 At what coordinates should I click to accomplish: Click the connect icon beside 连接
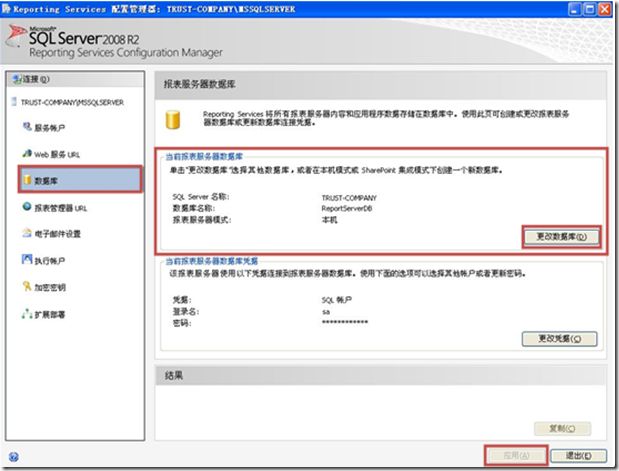(x=17, y=79)
